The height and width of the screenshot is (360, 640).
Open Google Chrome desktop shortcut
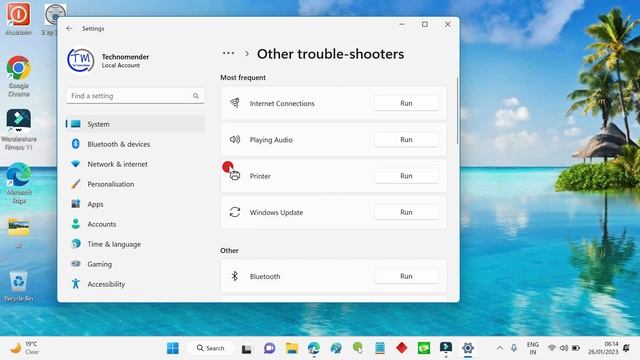point(18,76)
